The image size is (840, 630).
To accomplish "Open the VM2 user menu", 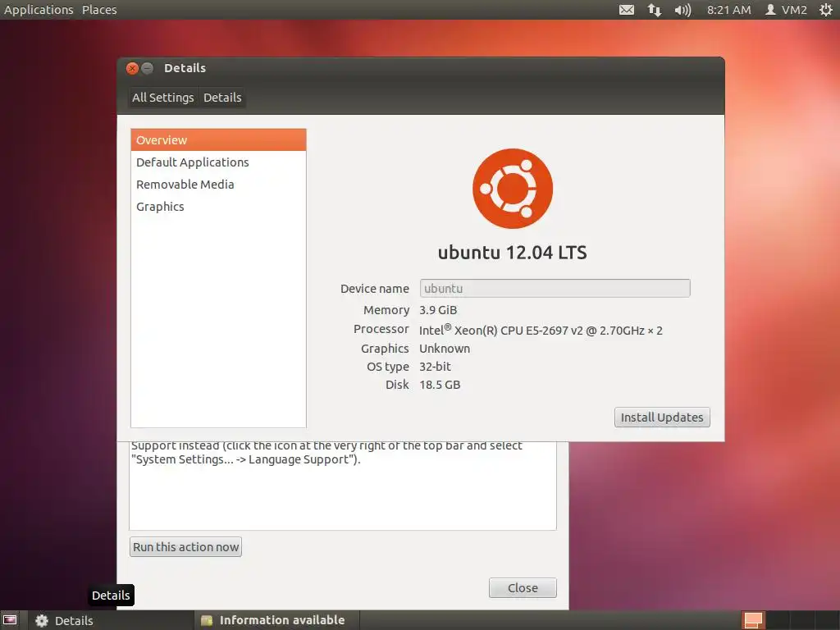I will (785, 10).
